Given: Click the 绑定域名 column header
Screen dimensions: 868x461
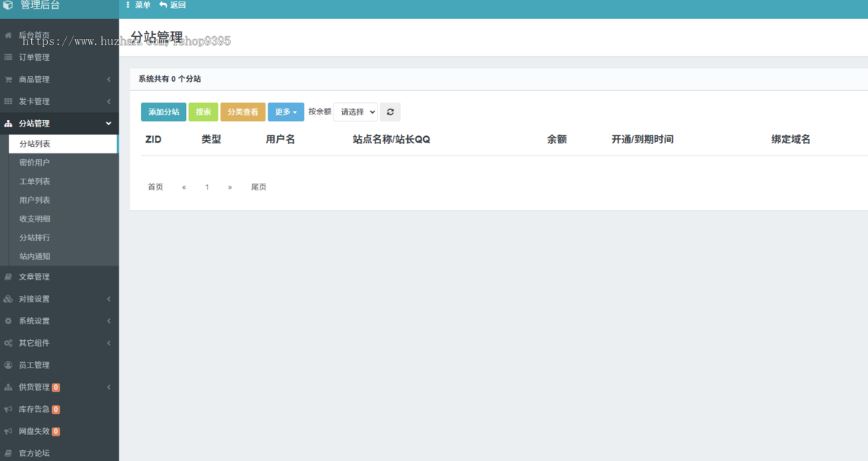Looking at the screenshot, I should 791,139.
